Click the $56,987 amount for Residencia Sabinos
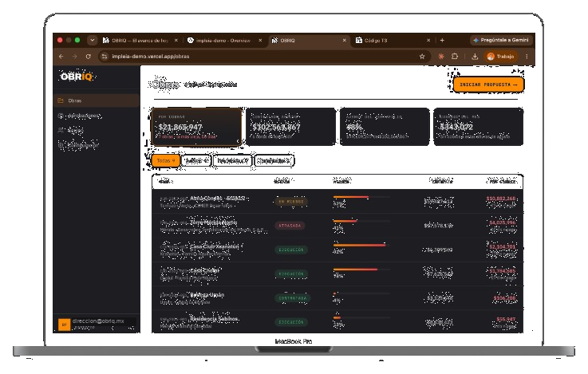The width and height of the screenshot is (588, 374). [506, 319]
